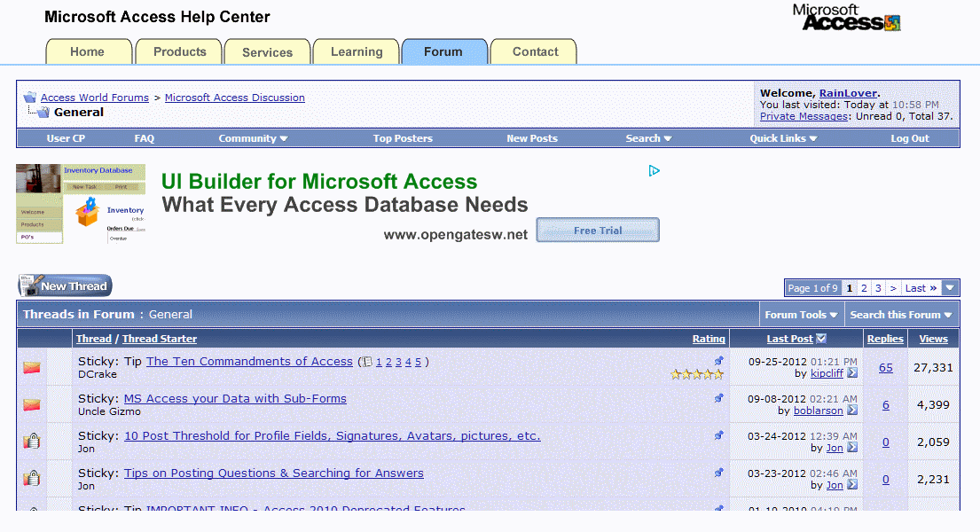Sort by Rating column
980x532 pixels.
pyautogui.click(x=709, y=339)
